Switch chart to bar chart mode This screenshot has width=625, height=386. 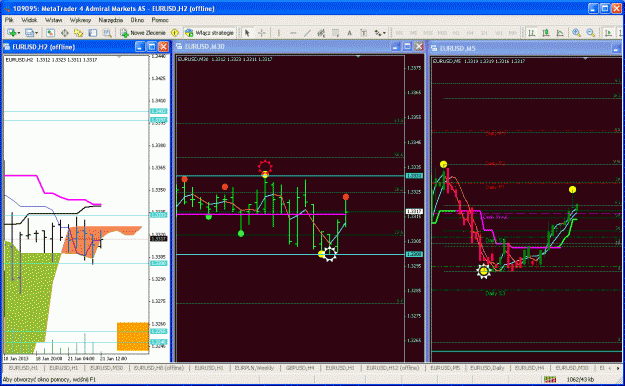[x=531, y=33]
